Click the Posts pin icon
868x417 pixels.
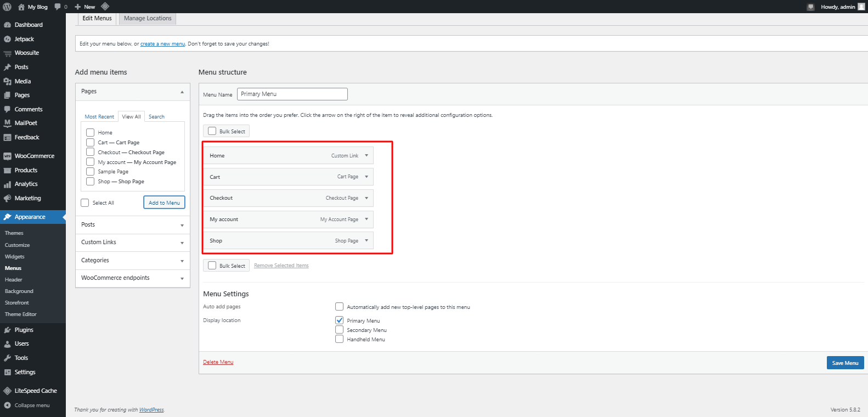tap(7, 67)
